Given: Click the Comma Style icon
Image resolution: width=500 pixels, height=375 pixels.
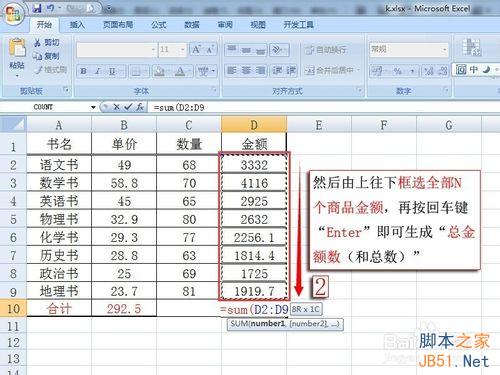Looking at the screenshot, I should pyautogui.click(x=412, y=71).
